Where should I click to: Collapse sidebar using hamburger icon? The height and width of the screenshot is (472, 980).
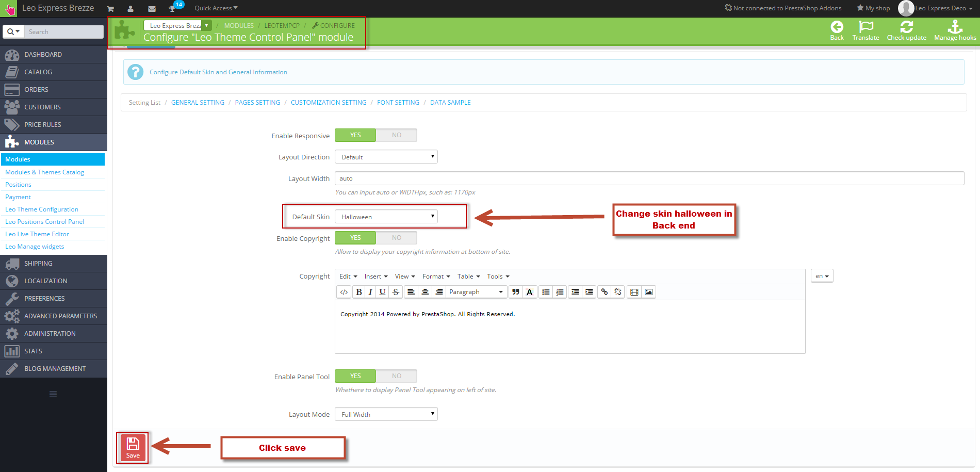[x=53, y=394]
